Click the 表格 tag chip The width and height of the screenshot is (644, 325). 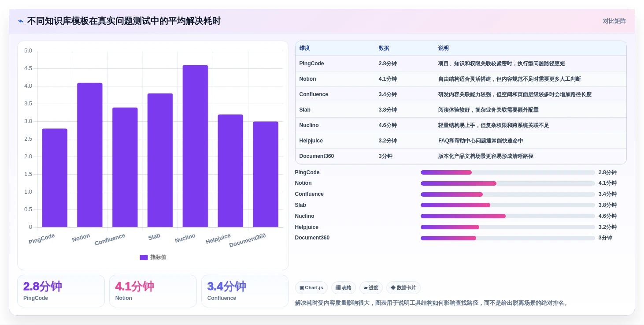(344, 288)
